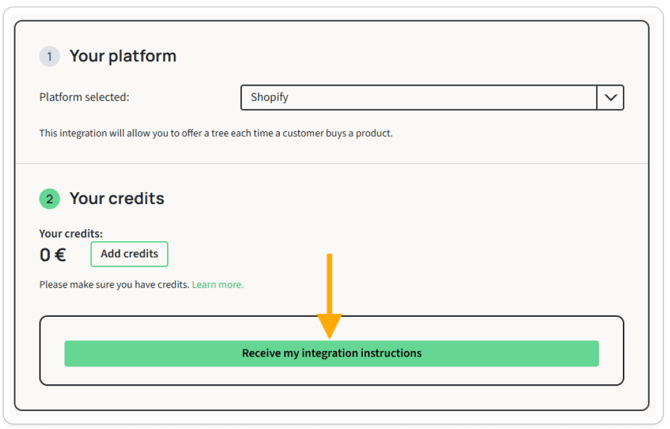
Task: Select the Your platform heading
Action: point(122,56)
